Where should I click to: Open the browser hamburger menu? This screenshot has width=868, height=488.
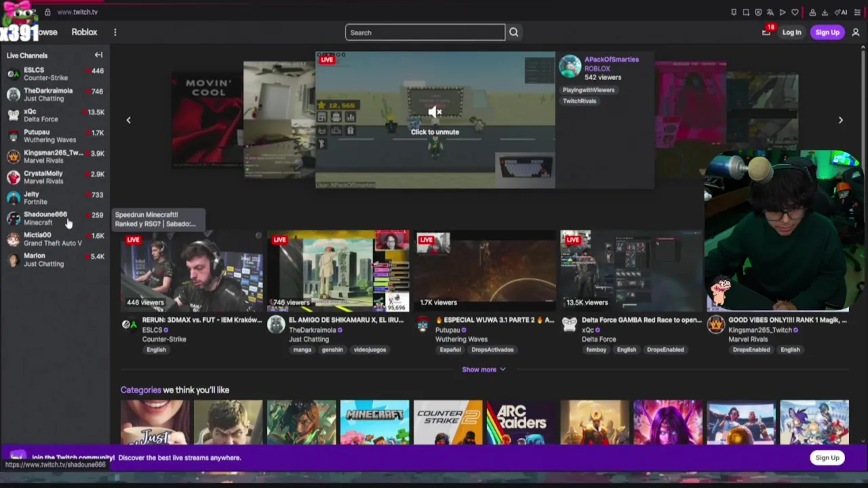857,12
